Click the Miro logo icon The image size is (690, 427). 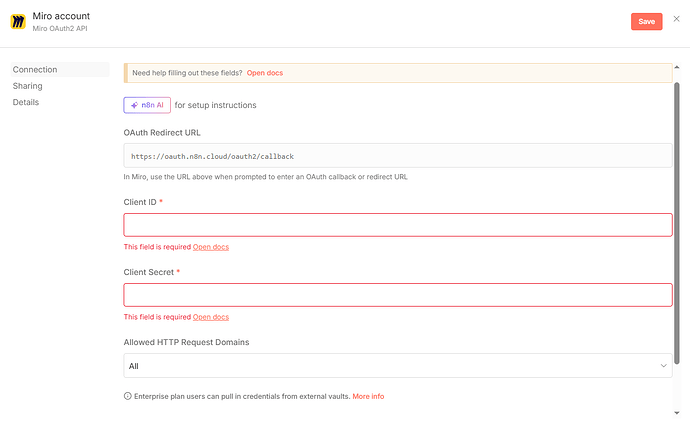pyautogui.click(x=18, y=21)
